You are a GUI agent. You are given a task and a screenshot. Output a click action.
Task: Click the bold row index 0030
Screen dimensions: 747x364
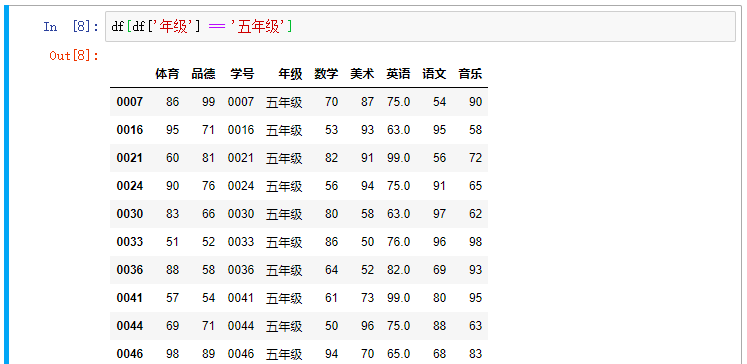point(130,214)
